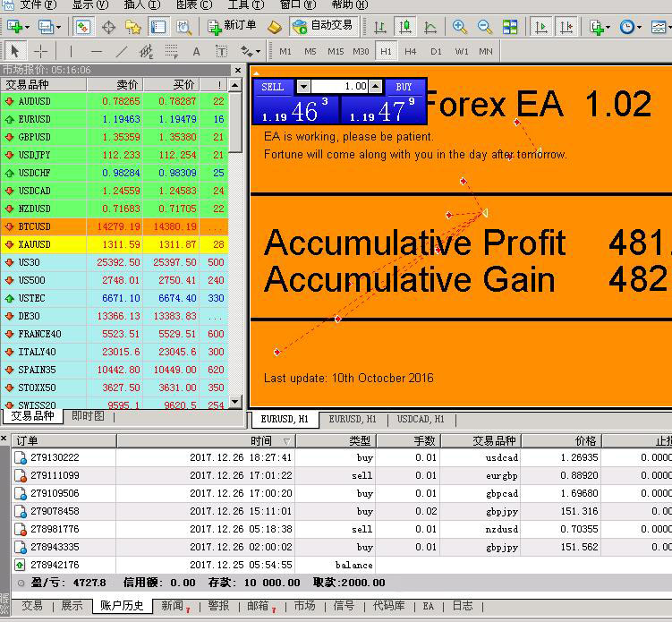
Task: Open the 工具 menu
Action: (246, 4)
